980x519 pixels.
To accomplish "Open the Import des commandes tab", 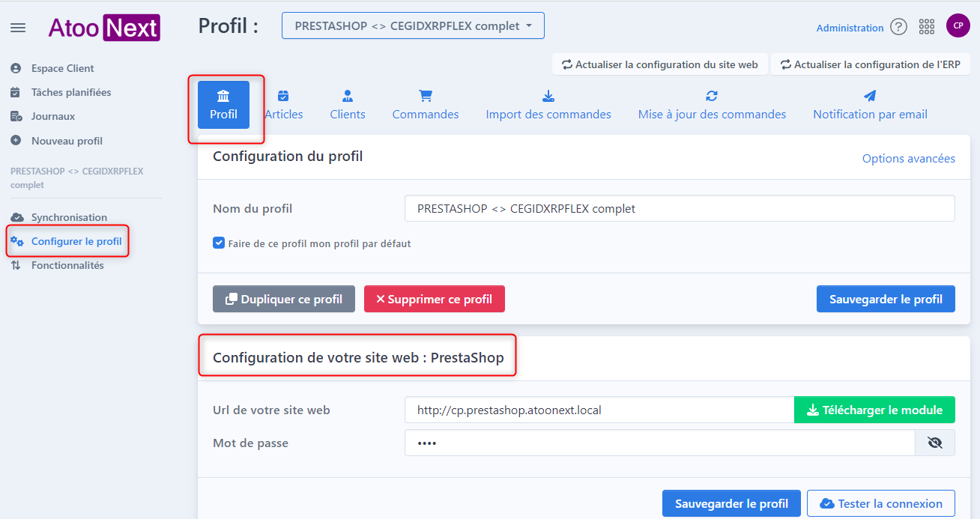I will (x=548, y=105).
